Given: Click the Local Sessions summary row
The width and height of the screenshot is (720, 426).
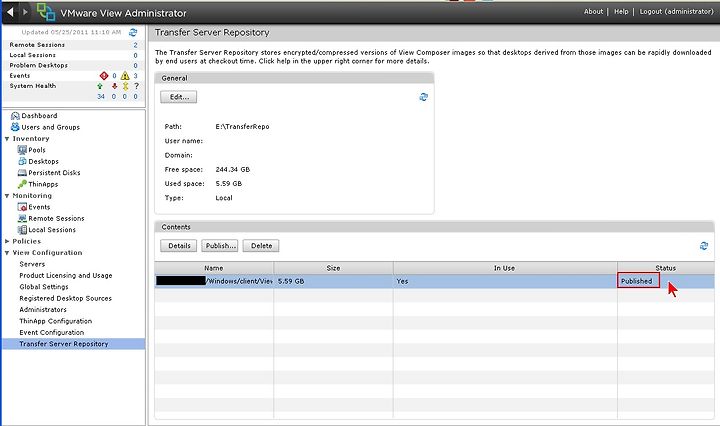Looking at the screenshot, I should [73, 55].
